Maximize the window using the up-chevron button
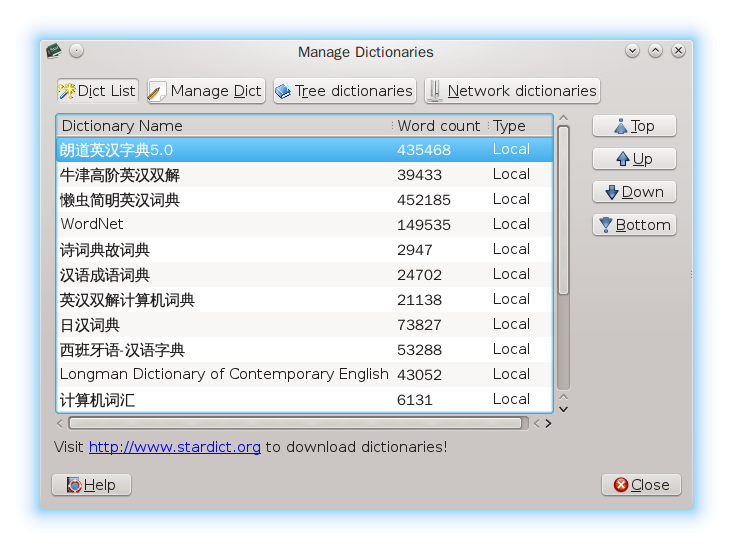Screen dimensions: 733x549 (x=655, y=51)
